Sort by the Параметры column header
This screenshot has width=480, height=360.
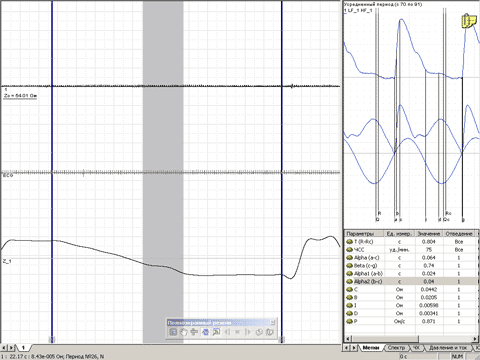tap(364, 233)
